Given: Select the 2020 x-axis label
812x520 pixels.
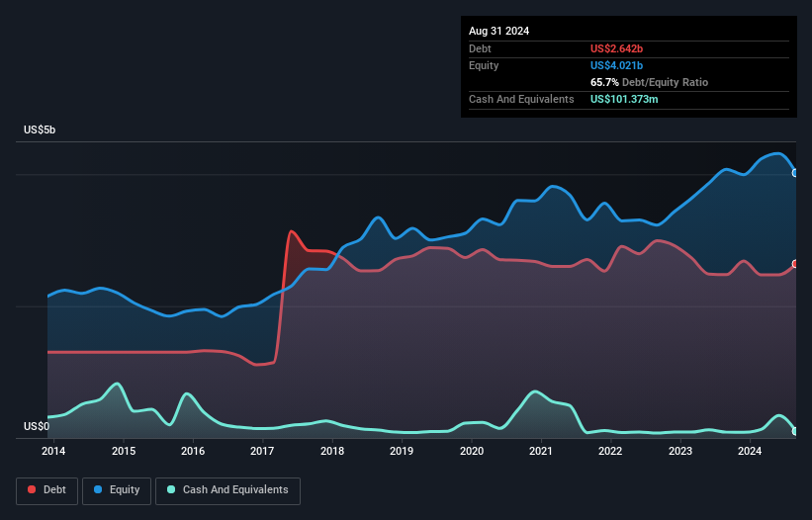Looking at the screenshot, I should (x=471, y=451).
